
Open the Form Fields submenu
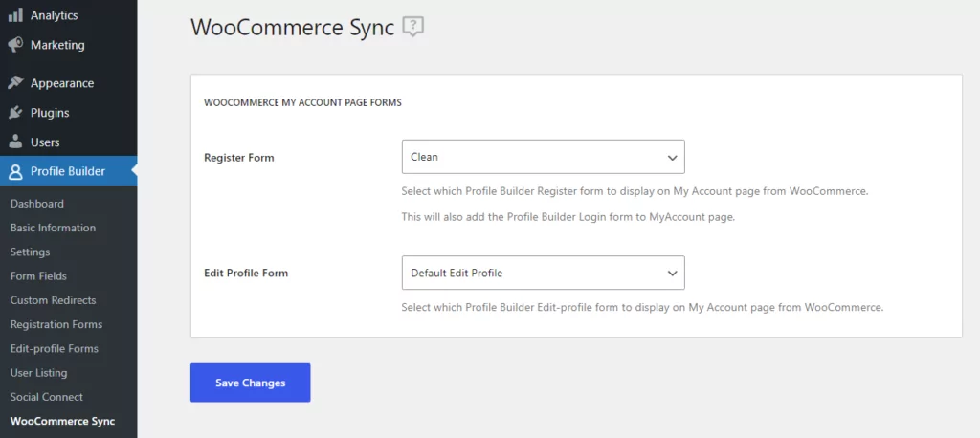click(x=38, y=276)
